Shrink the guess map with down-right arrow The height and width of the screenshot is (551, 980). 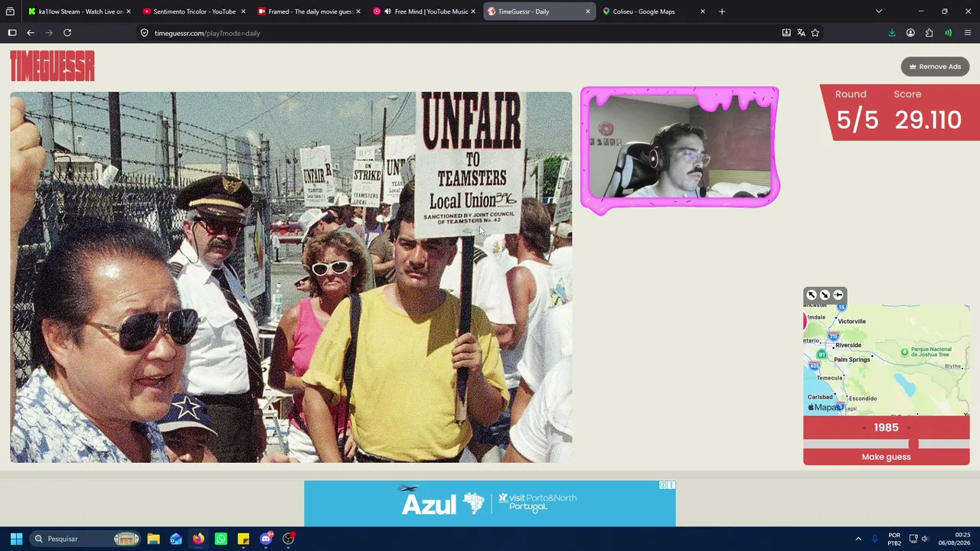point(825,295)
